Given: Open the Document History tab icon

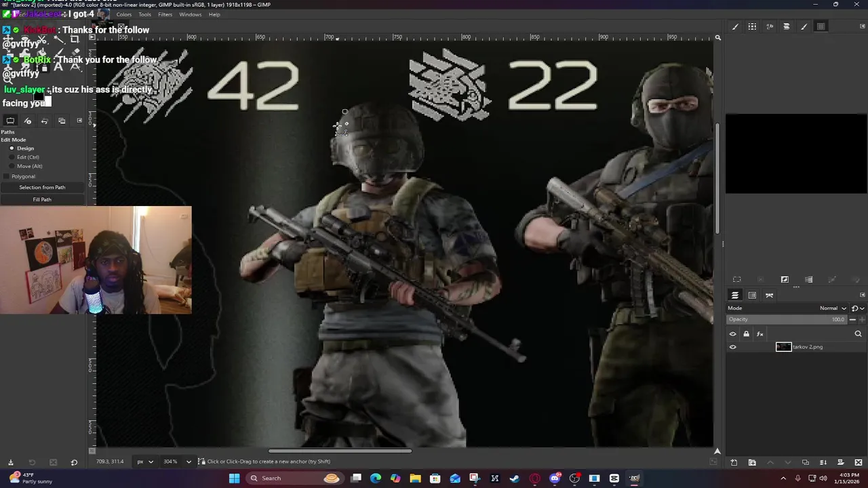Looking at the screenshot, I should tap(787, 26).
